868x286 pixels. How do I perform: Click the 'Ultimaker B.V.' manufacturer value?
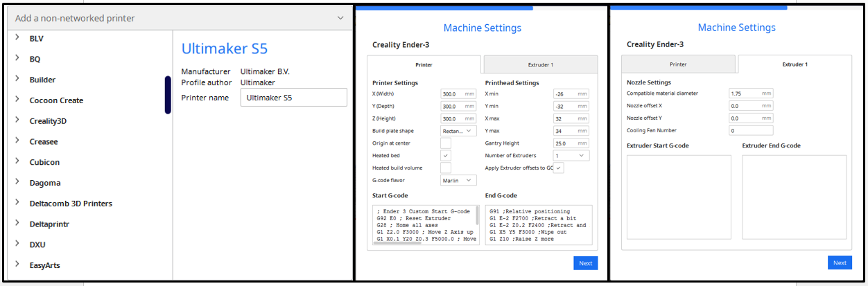pos(265,71)
